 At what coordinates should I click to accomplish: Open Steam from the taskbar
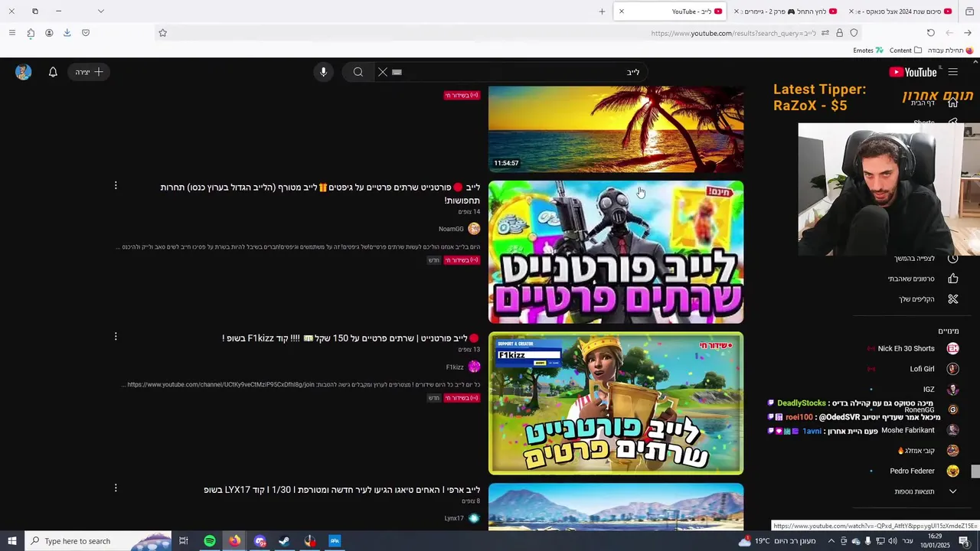point(284,541)
